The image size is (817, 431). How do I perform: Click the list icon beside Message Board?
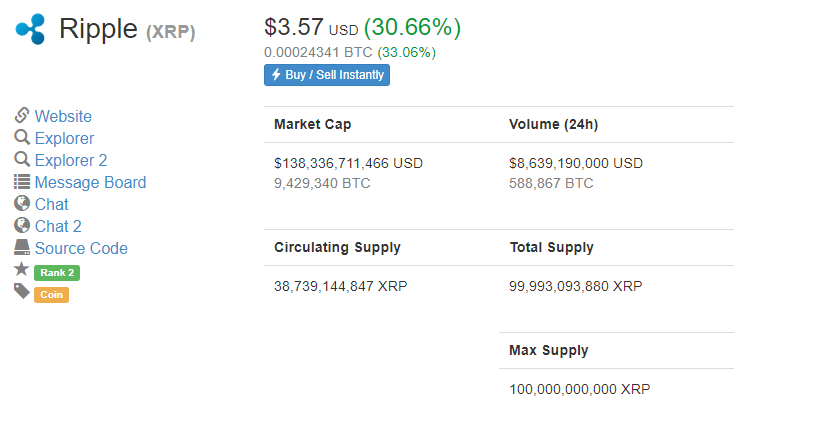pyautogui.click(x=22, y=181)
